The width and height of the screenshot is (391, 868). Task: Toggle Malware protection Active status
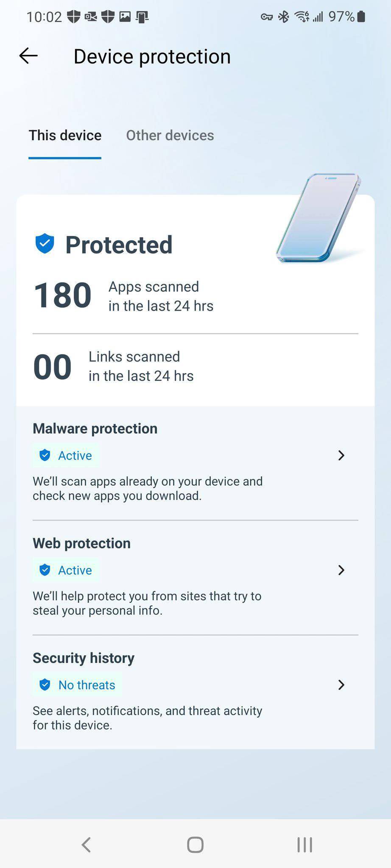(75, 455)
